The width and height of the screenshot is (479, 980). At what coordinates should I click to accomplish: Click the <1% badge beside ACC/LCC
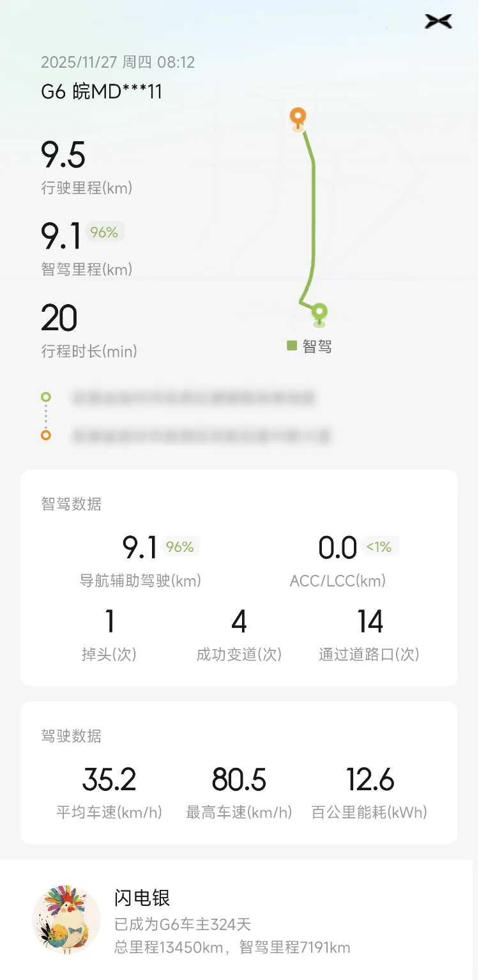point(379,547)
